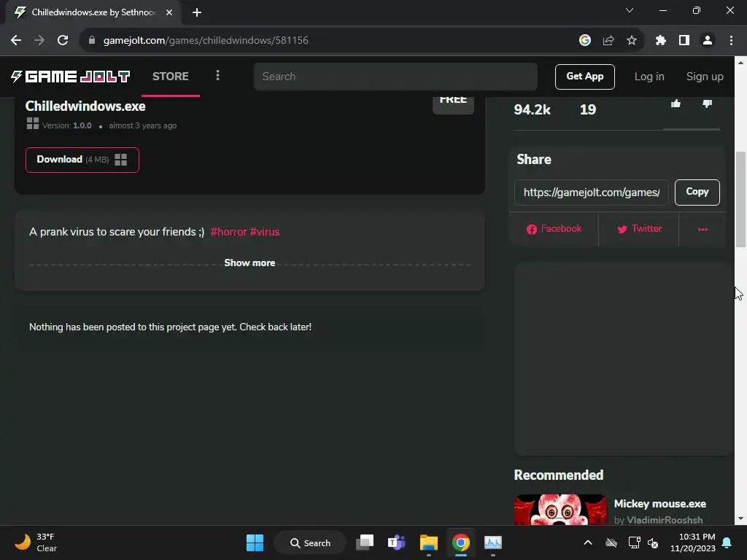
Task: Expand description with Show more
Action: (249, 262)
